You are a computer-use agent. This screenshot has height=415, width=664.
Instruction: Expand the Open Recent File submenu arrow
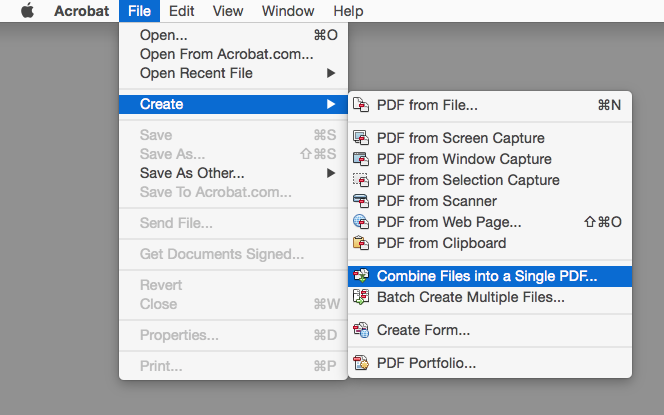coord(331,73)
